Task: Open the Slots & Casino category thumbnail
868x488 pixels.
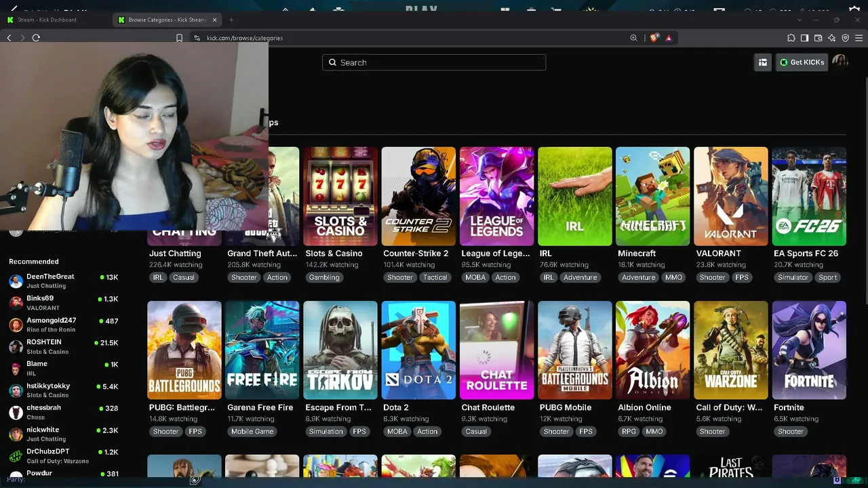Action: click(x=340, y=197)
